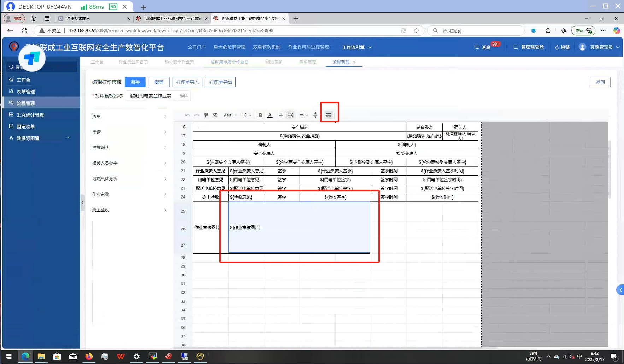Expand the 可燃气体分析 field group

(129, 179)
